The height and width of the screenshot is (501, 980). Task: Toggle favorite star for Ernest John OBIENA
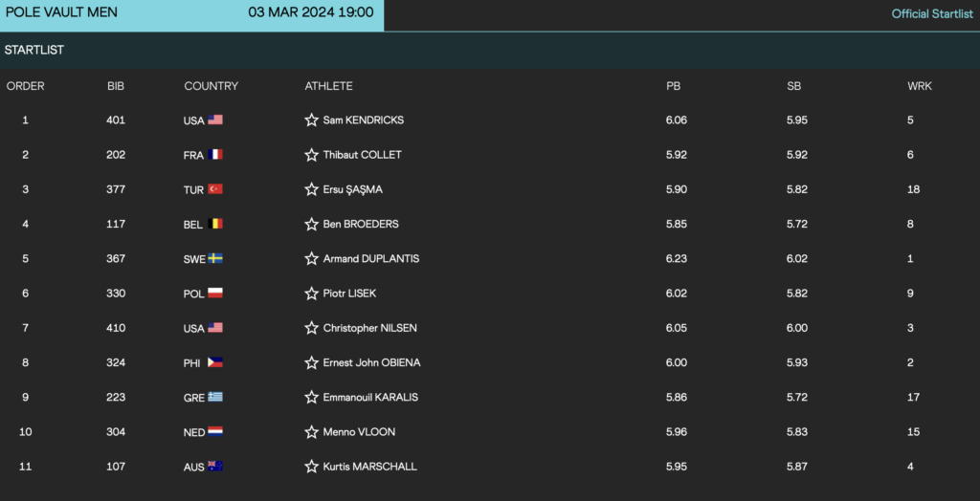tap(311, 362)
